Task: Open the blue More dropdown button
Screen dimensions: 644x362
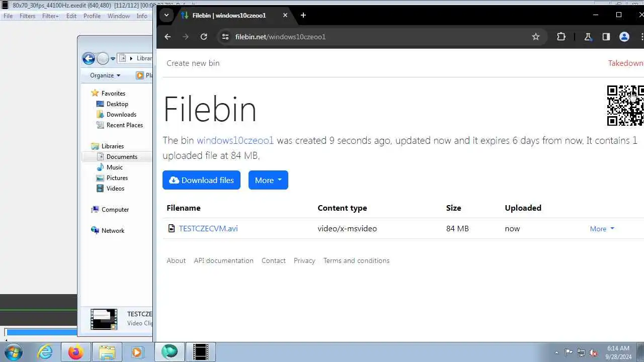Action: point(268,180)
